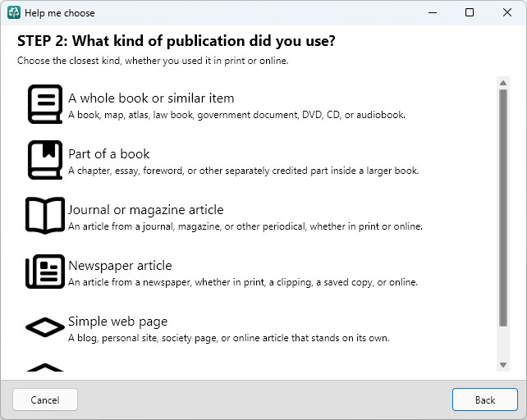Pick 'Journal or magazine article' heading
Screen dimensions: 527x420
[x=146, y=210]
